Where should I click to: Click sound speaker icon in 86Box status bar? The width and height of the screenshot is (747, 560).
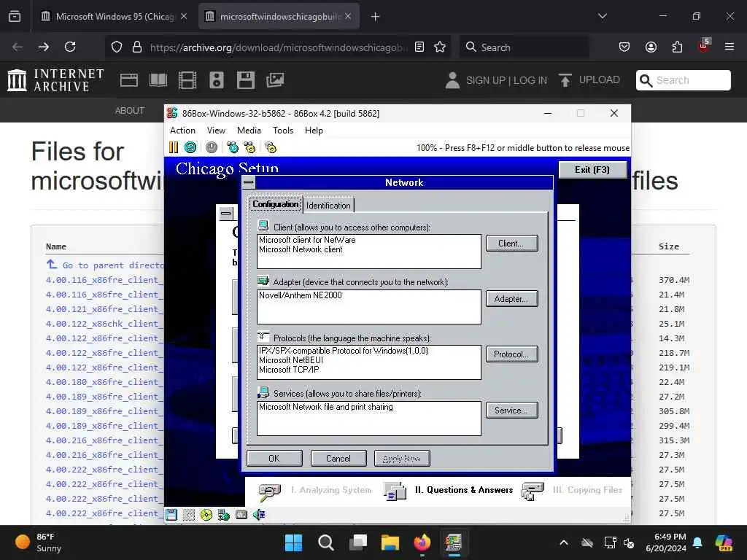click(259, 515)
